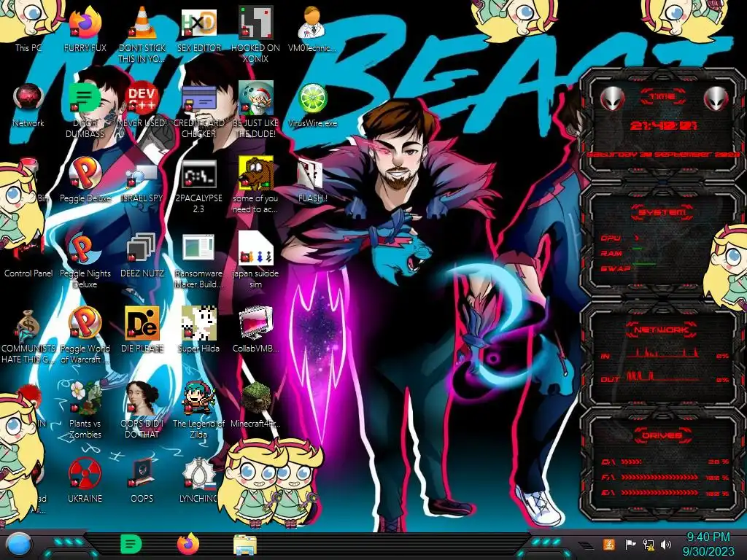This screenshot has width=747, height=560.
Task: Open File Explorer from the taskbar
Action: tap(245, 545)
